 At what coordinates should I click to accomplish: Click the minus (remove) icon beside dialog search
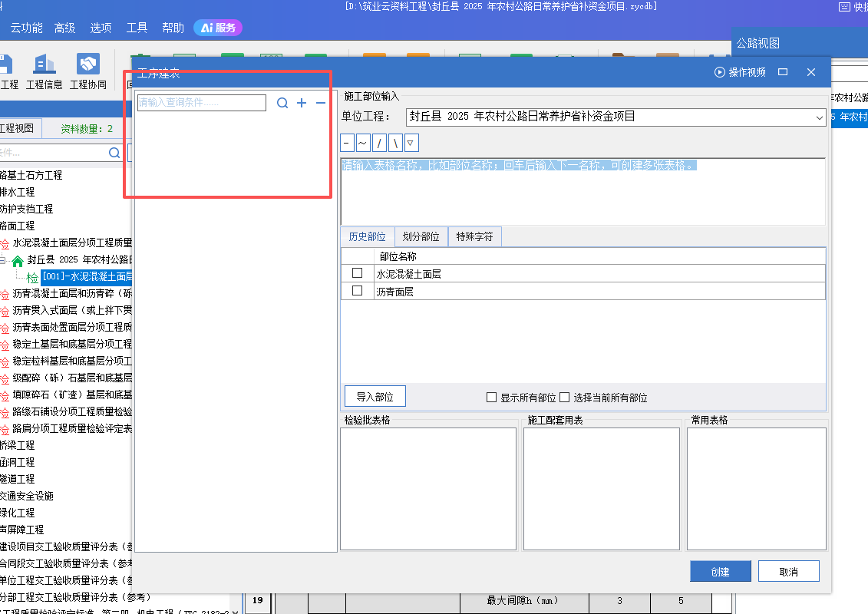(321, 103)
